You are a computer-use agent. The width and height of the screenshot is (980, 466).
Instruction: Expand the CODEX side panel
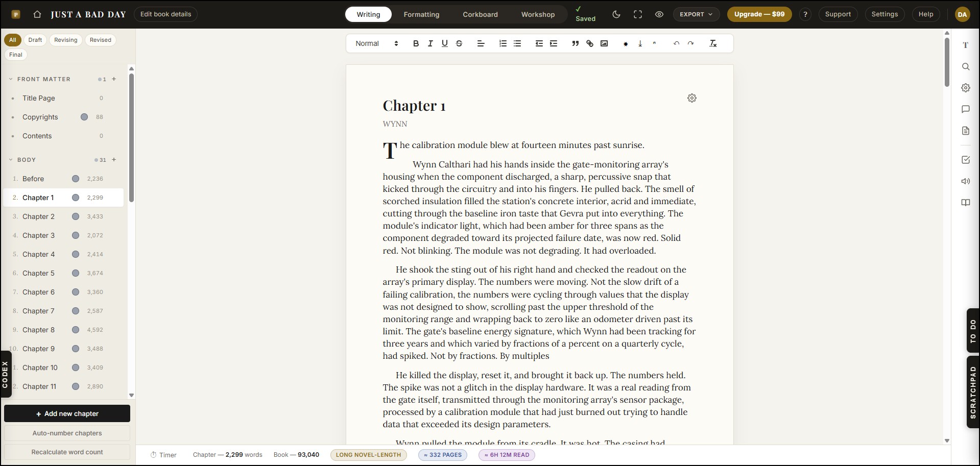[6, 374]
